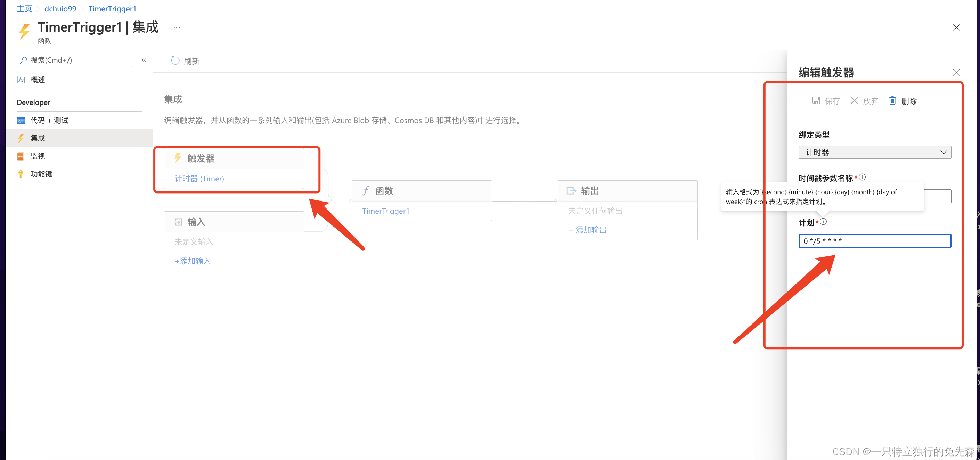Go to dchuio99 breadcrumb

pos(60,8)
